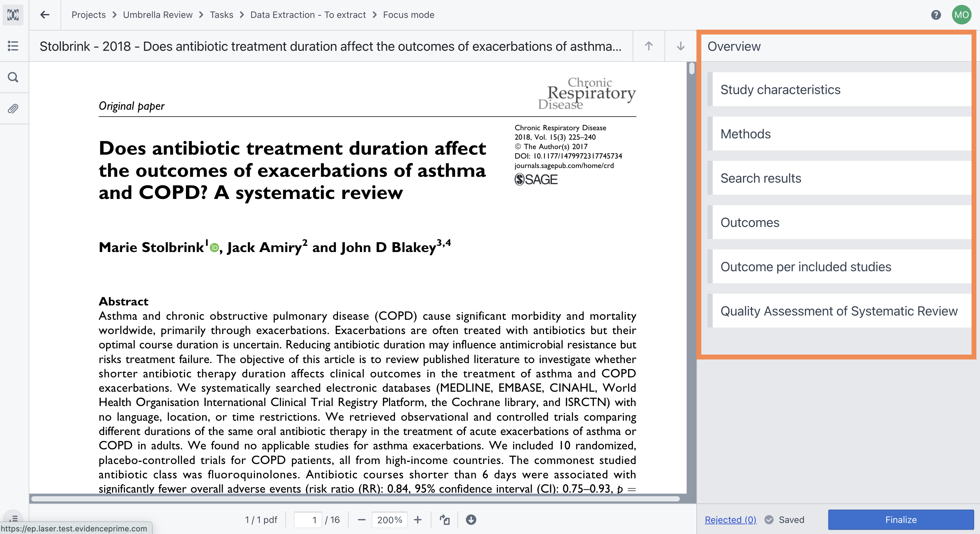Screen dimensions: 980x534
Task: Open the Projects breadcrumb
Action: pyautogui.click(x=89, y=15)
